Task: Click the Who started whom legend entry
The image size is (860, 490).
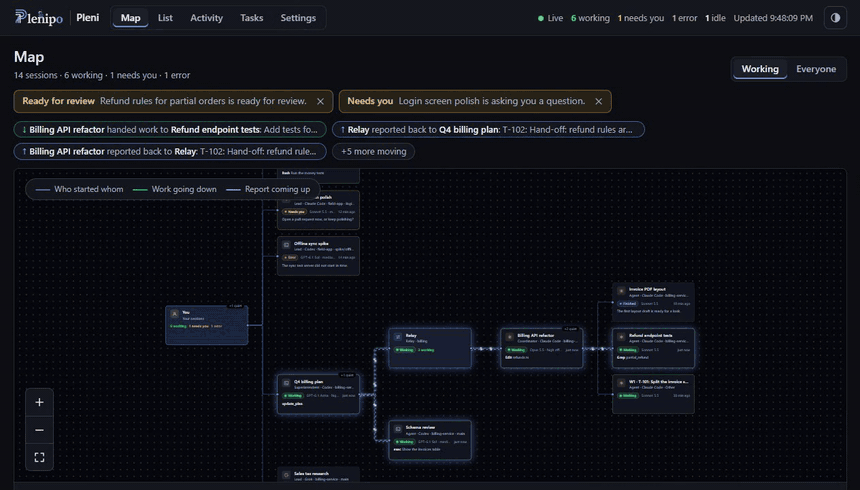Action: (x=80, y=189)
